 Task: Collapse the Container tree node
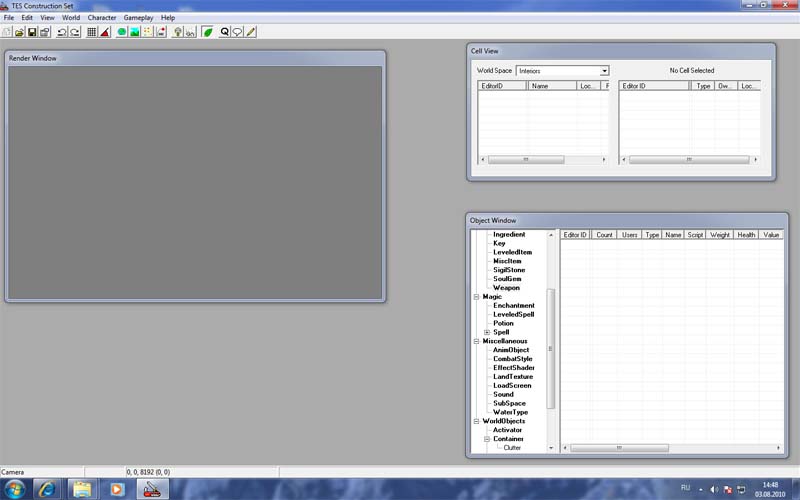pos(487,439)
